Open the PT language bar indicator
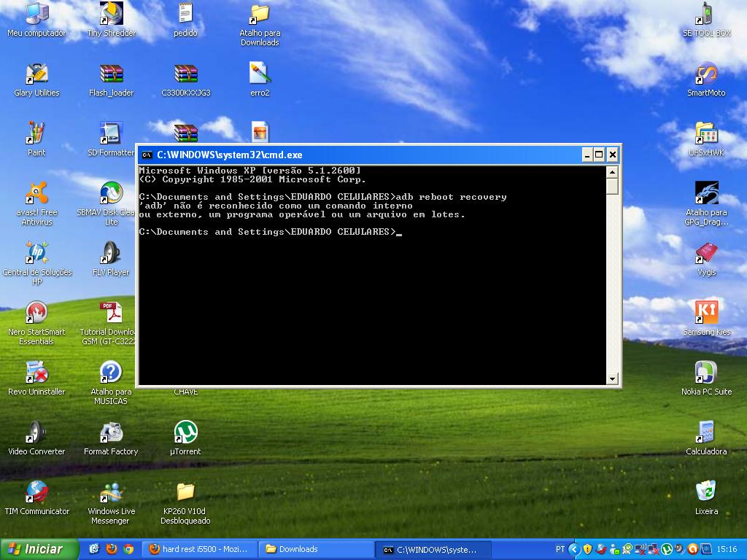Image resolution: width=747 pixels, height=560 pixels. tap(560, 549)
